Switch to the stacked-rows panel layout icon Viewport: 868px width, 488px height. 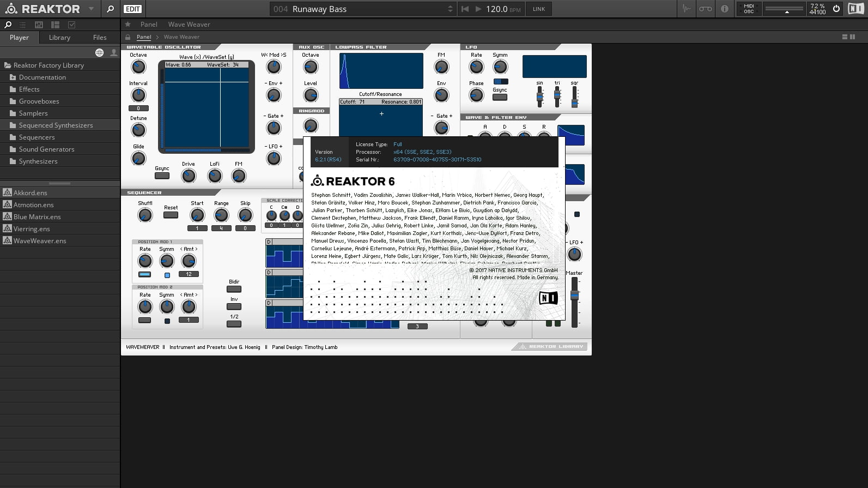(x=845, y=37)
